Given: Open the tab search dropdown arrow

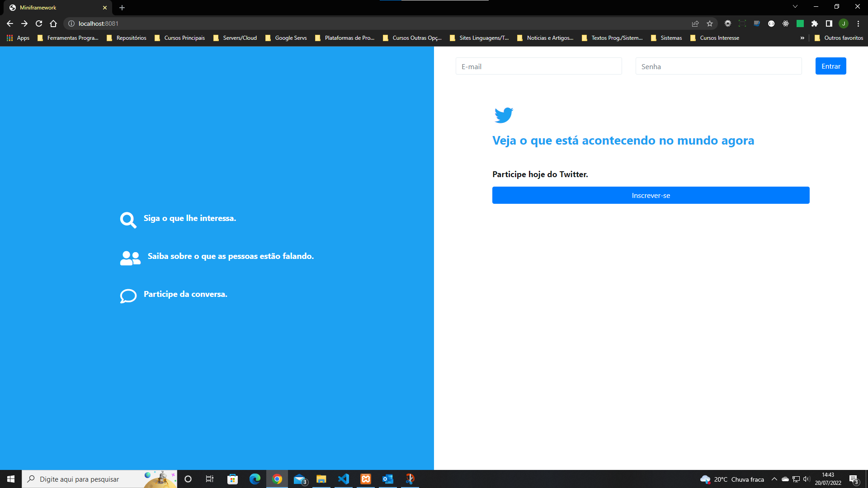Looking at the screenshot, I should pos(795,7).
